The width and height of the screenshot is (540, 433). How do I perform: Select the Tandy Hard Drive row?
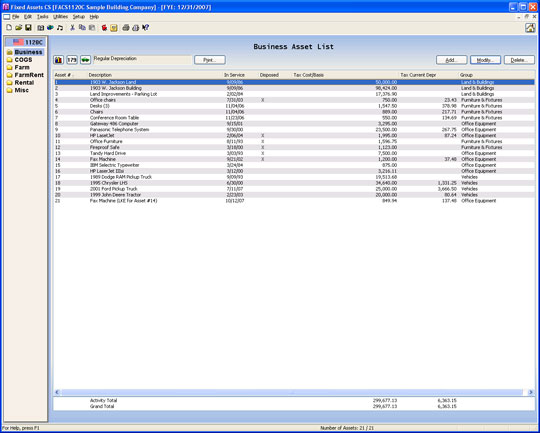(x=294, y=153)
